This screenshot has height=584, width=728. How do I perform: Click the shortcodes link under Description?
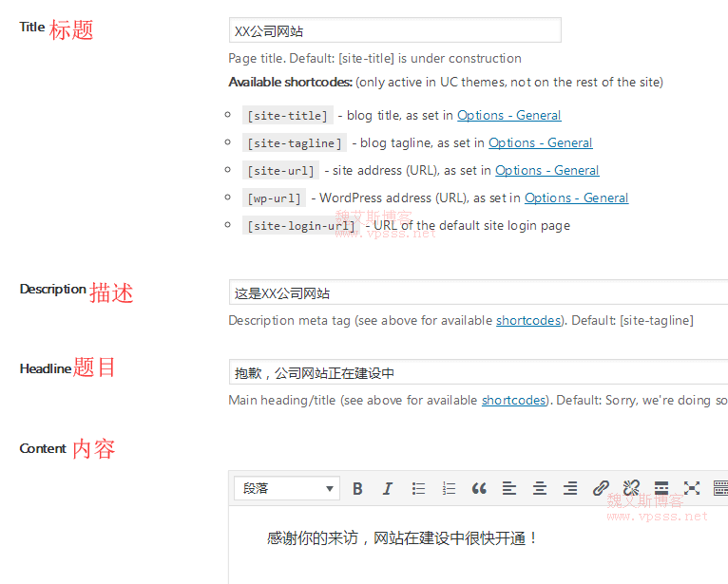click(527, 321)
